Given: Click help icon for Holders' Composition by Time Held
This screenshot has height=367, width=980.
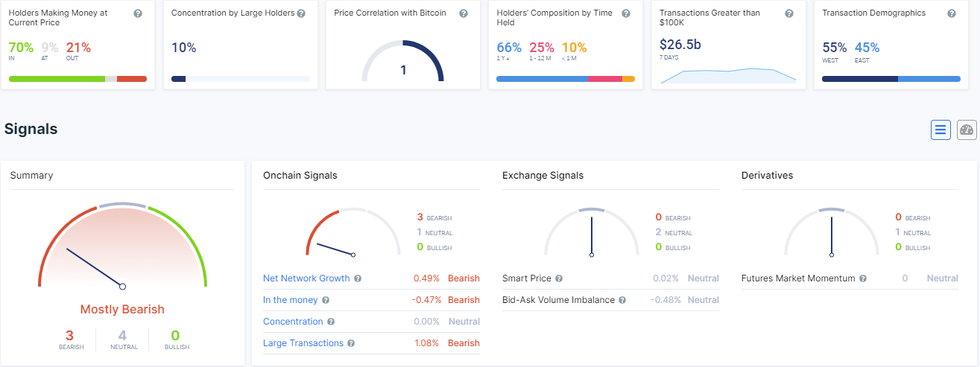Looking at the screenshot, I should [x=626, y=14].
